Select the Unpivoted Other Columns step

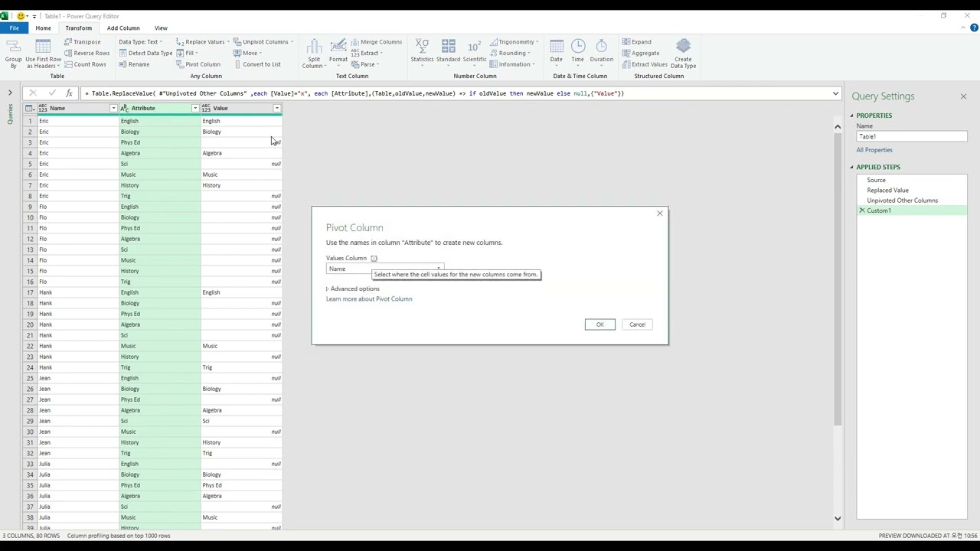point(902,201)
